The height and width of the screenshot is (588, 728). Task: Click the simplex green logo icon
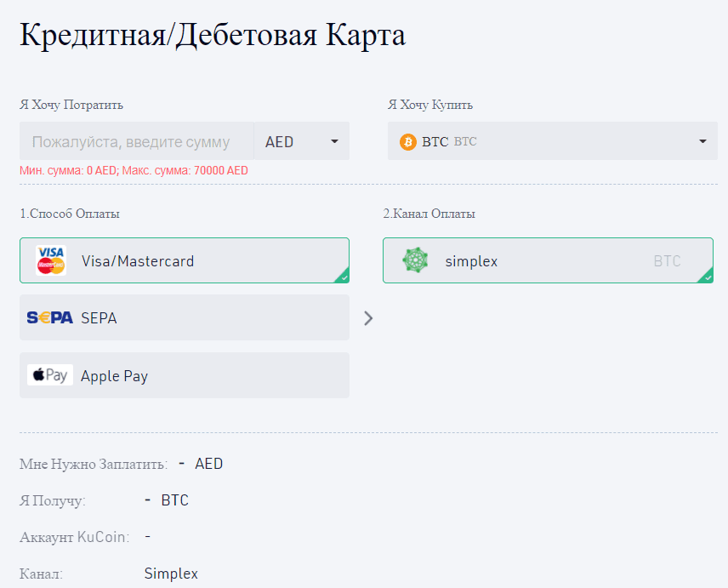(415, 260)
